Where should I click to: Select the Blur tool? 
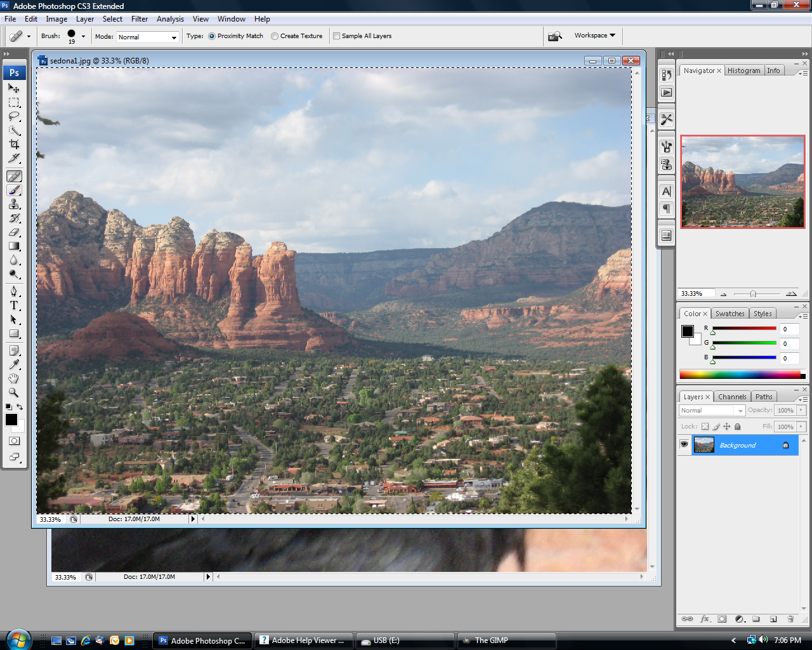pyautogui.click(x=14, y=260)
